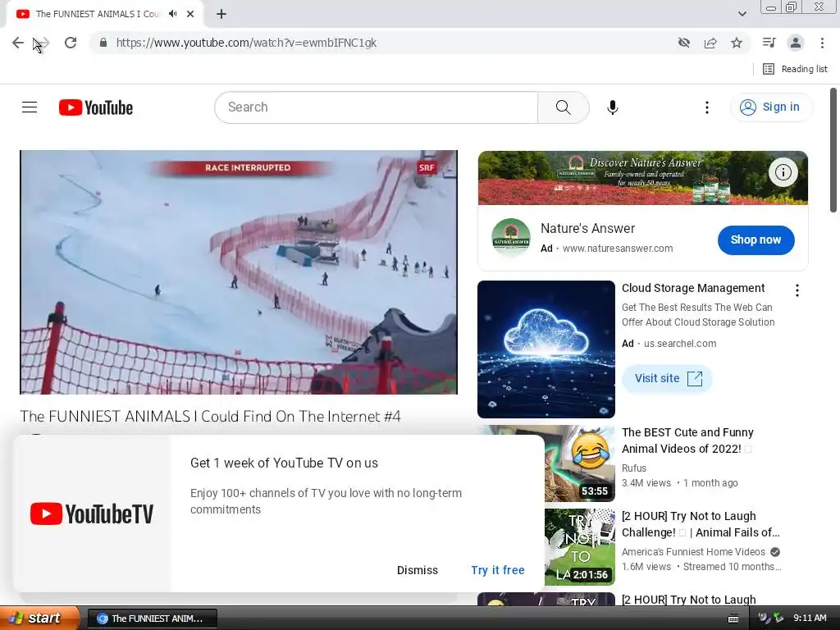Image resolution: width=840 pixels, height=630 pixels.
Task: Open the Windows start button
Action: point(39,618)
